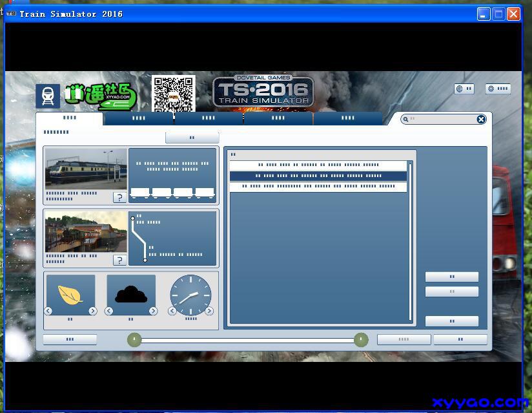Click the train home icon at top left
The image size is (532, 413).
48,96
